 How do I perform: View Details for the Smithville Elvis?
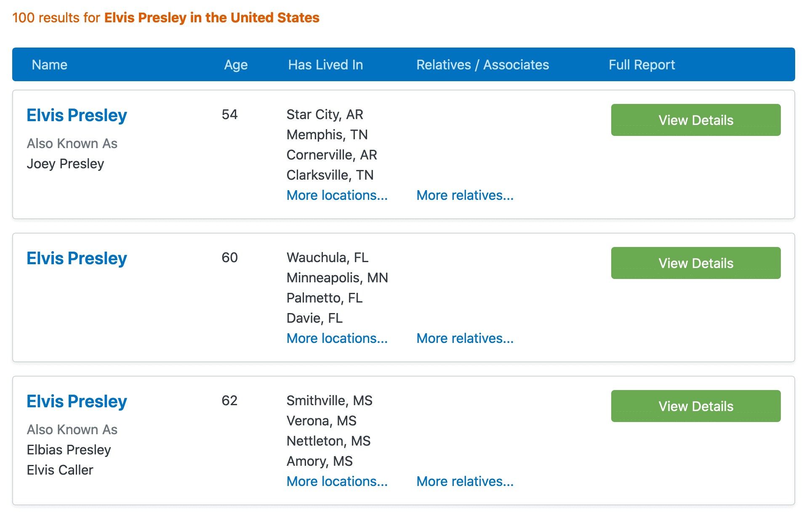(695, 406)
